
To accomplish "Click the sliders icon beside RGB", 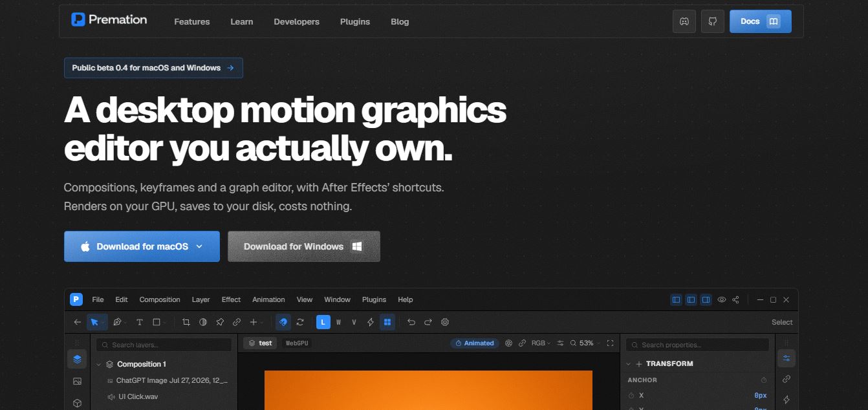I will click(561, 343).
